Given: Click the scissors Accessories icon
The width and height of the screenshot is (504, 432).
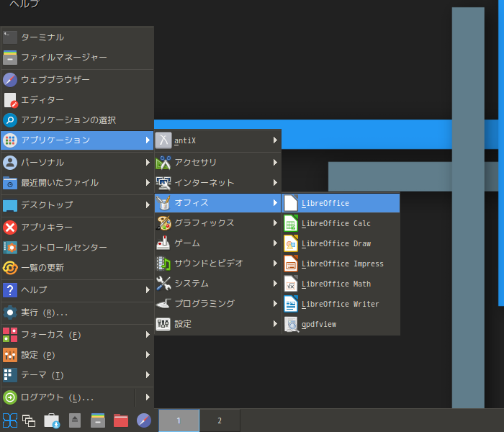Looking at the screenshot, I should 163,163.
